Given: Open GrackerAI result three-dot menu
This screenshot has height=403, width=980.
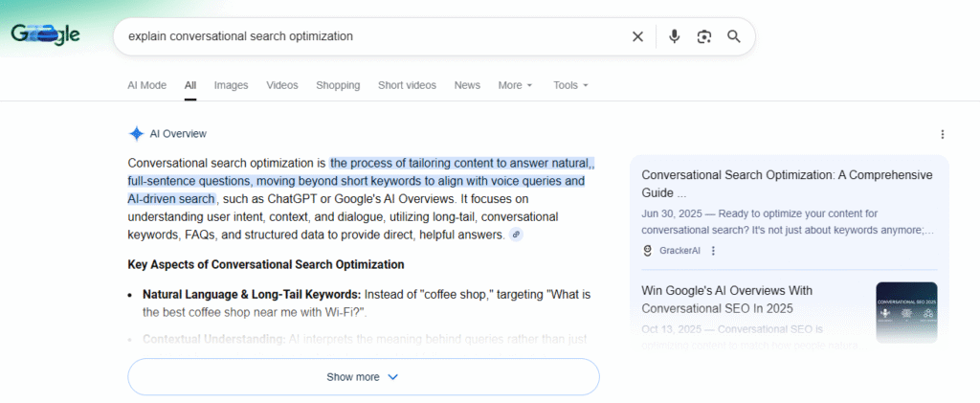Looking at the screenshot, I should click(713, 251).
